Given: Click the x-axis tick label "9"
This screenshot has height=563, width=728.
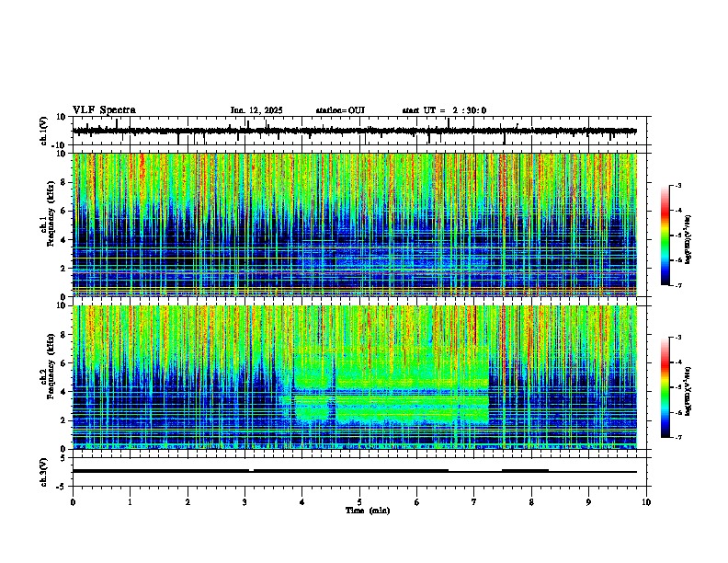Looking at the screenshot, I should click(x=588, y=502).
